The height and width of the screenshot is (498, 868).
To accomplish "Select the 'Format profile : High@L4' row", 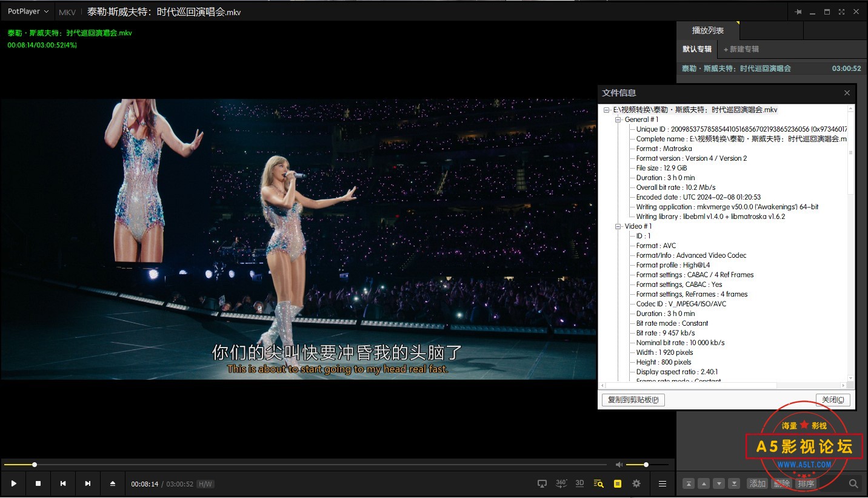I will 673,265.
